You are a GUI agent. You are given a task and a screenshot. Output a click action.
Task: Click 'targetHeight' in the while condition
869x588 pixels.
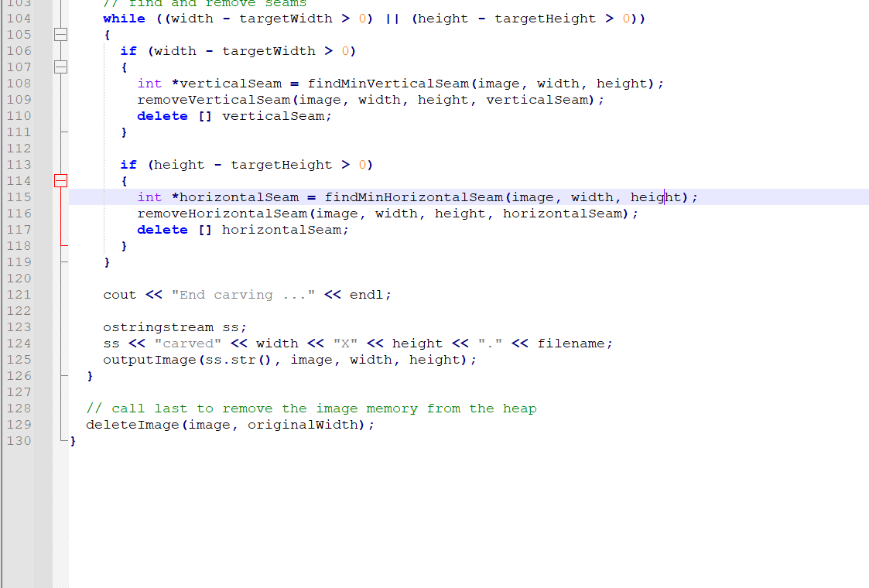pyautogui.click(x=546, y=19)
